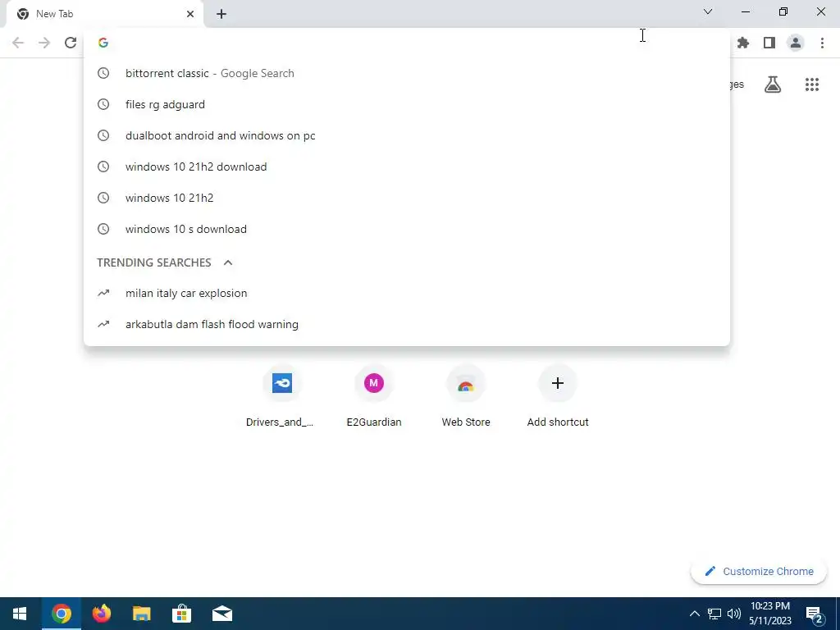This screenshot has width=840, height=630.
Task: Open the profile avatar menu
Action: tap(796, 43)
